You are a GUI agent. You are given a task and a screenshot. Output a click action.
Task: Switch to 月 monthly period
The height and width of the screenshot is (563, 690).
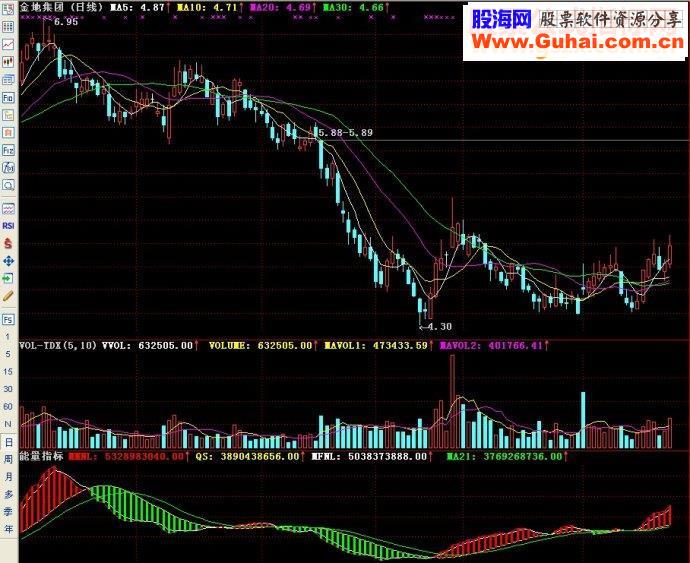tap(8, 477)
